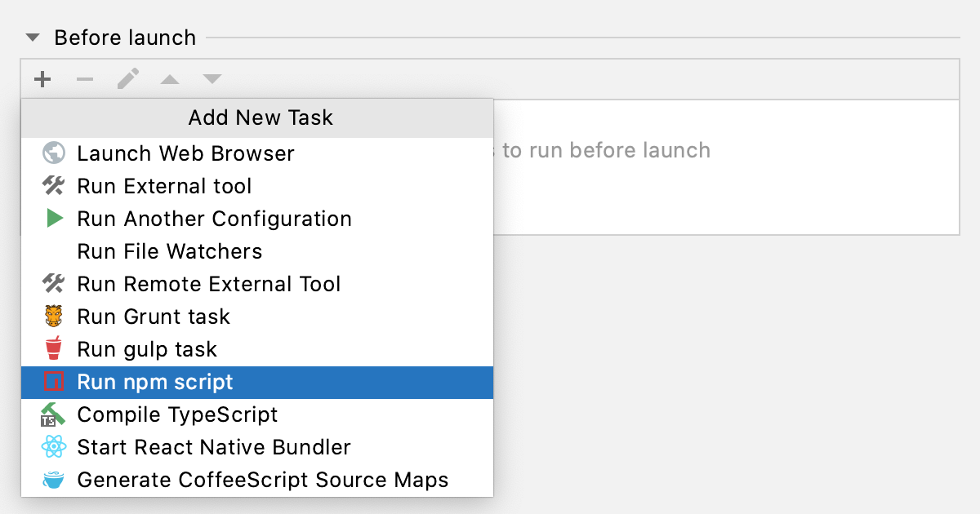Click the add task plus icon
This screenshot has height=514, width=980.
(42, 79)
